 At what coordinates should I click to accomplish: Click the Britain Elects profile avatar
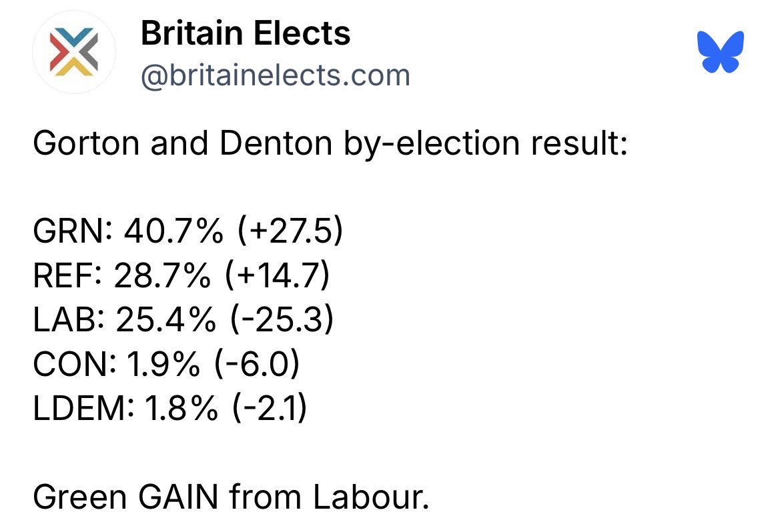(x=74, y=52)
